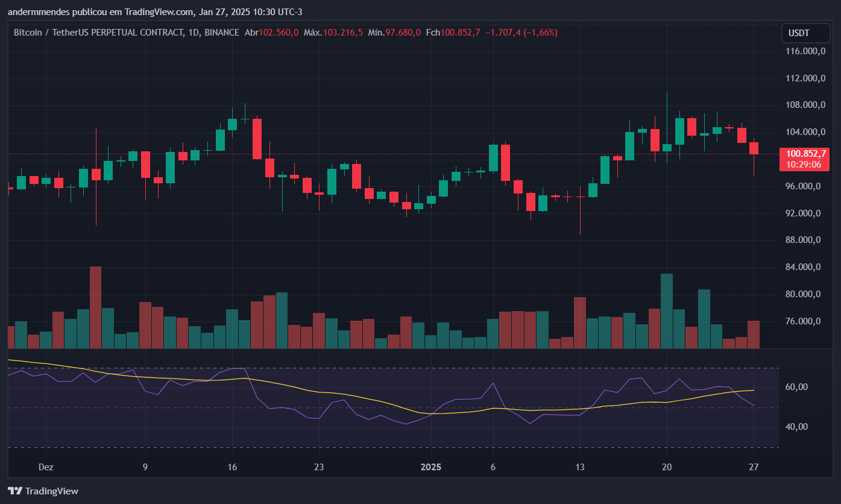This screenshot has width=841, height=504.
Task: Click the date axis label 20
Action: coord(667,467)
